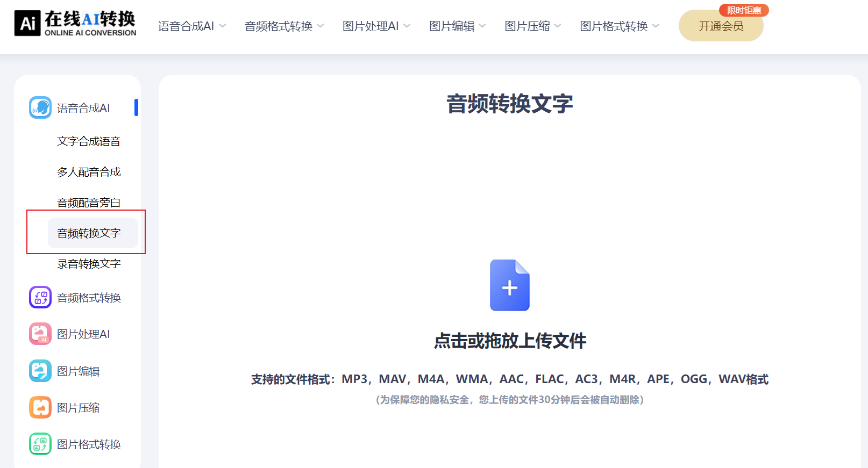Image resolution: width=868 pixels, height=468 pixels.
Task: Go to 录音转换文字 in the sidebar
Action: (89, 264)
